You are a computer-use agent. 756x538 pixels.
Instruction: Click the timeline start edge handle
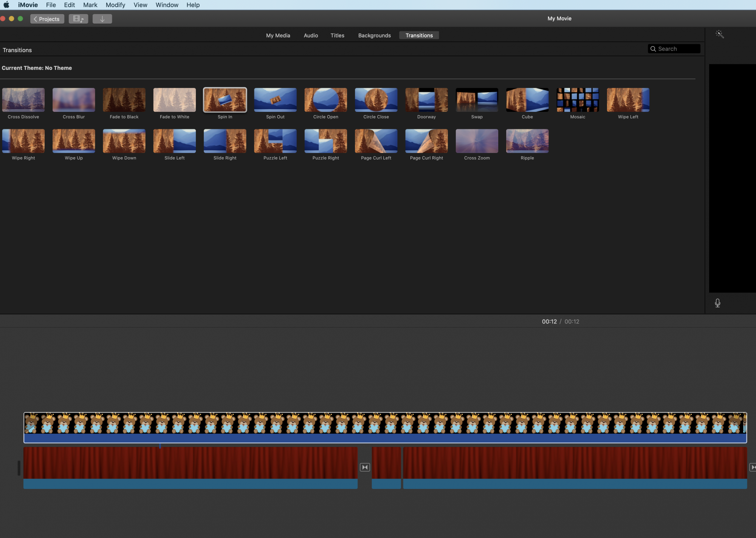point(19,468)
